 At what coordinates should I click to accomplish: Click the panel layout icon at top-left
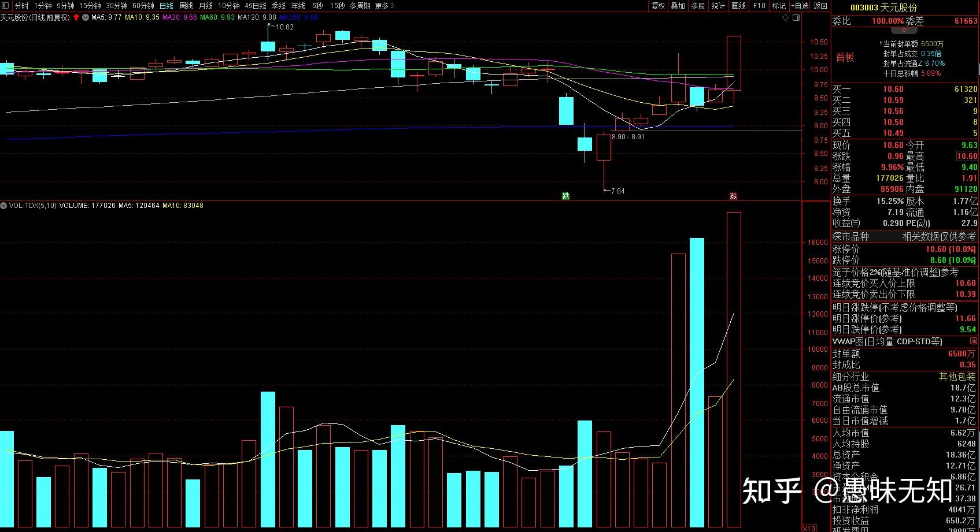(5, 6)
